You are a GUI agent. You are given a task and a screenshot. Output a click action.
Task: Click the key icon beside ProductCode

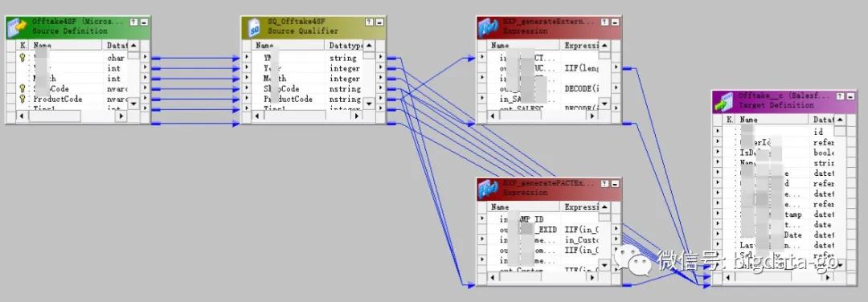[23, 99]
